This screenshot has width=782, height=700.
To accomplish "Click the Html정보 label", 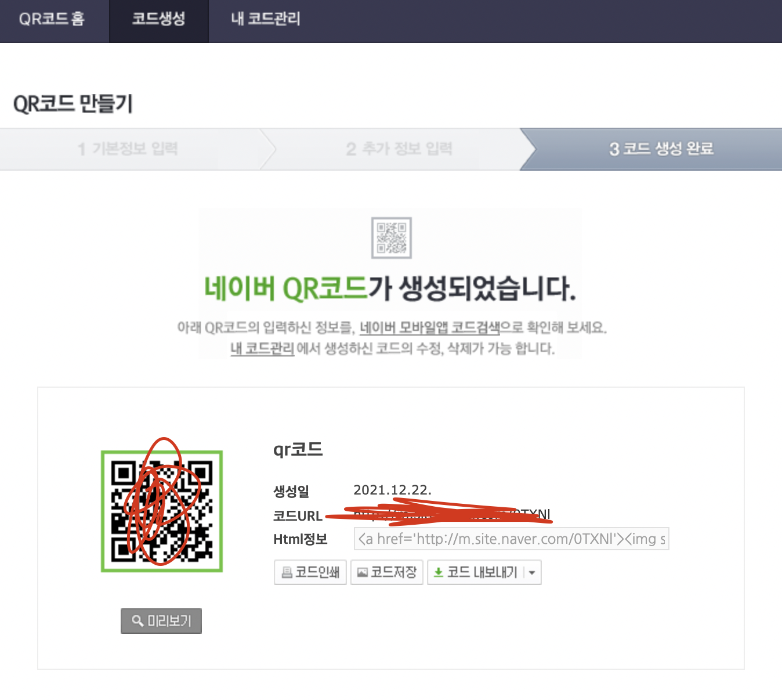I will pos(301,539).
